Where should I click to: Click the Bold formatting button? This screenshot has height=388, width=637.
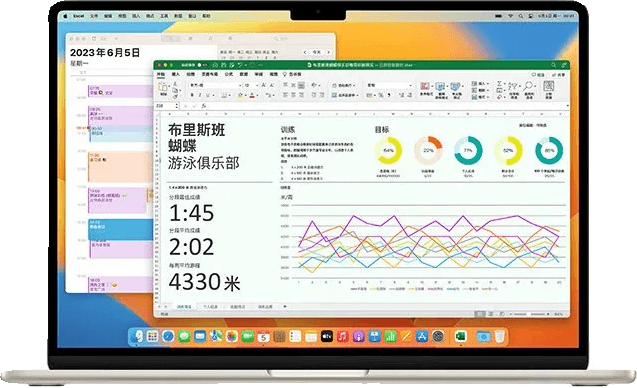coord(192,95)
